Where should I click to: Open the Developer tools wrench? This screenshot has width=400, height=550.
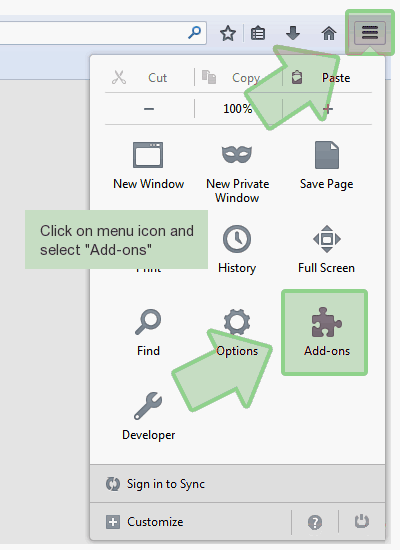(x=148, y=416)
